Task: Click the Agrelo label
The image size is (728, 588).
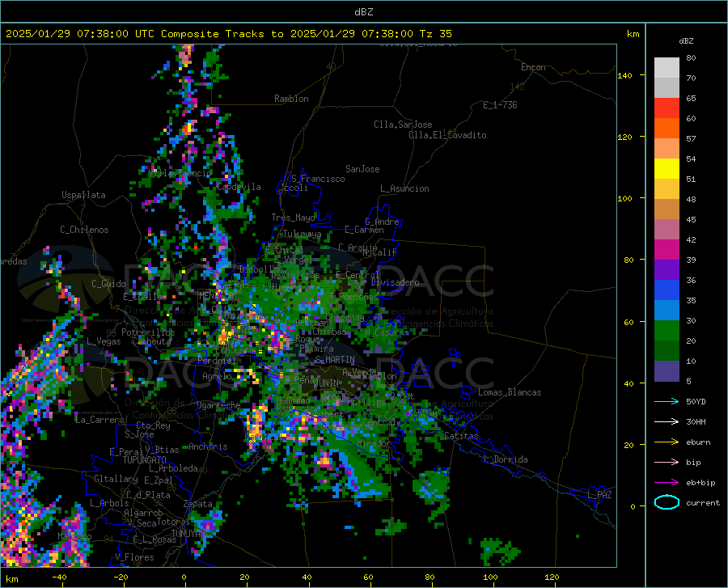Action: click(217, 376)
